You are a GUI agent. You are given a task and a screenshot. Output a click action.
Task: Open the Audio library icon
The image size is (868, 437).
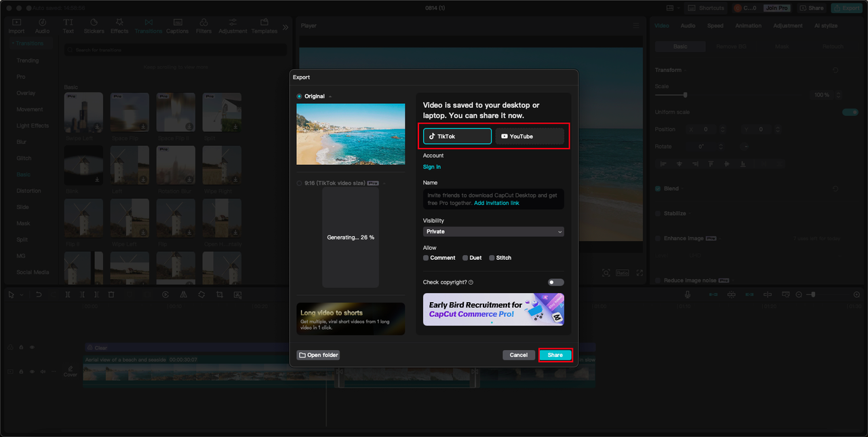(x=42, y=26)
